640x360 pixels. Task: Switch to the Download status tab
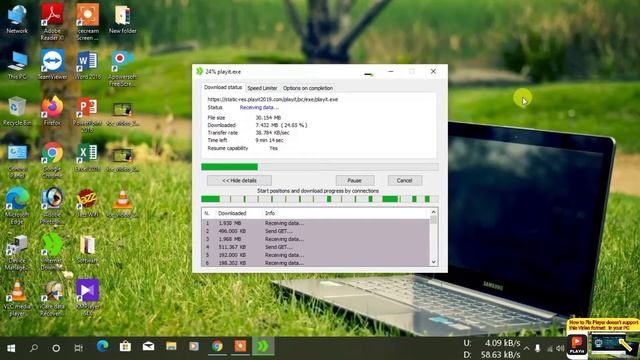223,87
